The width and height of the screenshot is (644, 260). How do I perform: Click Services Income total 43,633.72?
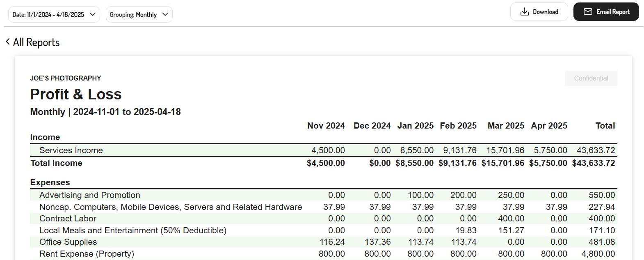click(x=596, y=150)
